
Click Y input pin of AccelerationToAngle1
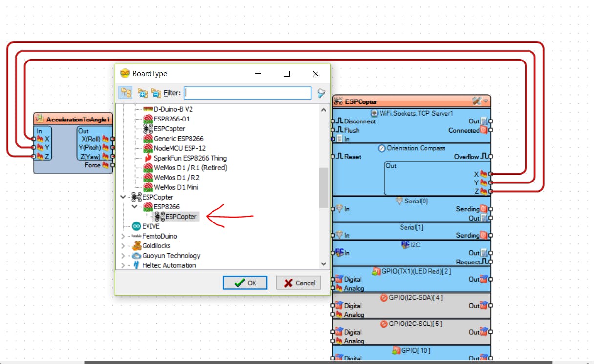pyautogui.click(x=34, y=147)
